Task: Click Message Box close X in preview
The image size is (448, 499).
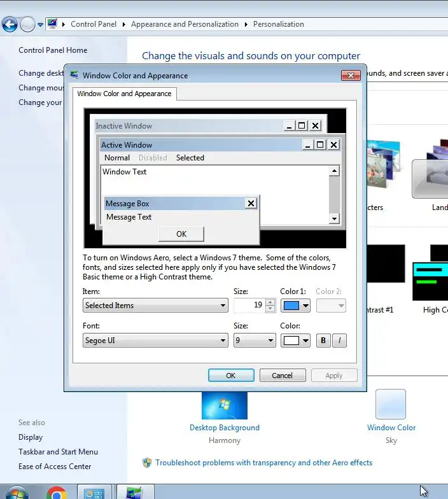Action: [x=251, y=203]
